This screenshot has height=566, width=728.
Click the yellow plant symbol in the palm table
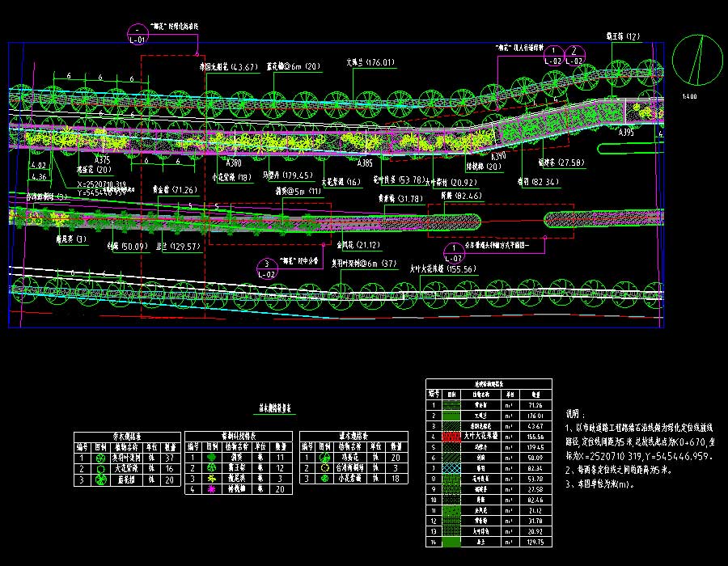click(212, 479)
